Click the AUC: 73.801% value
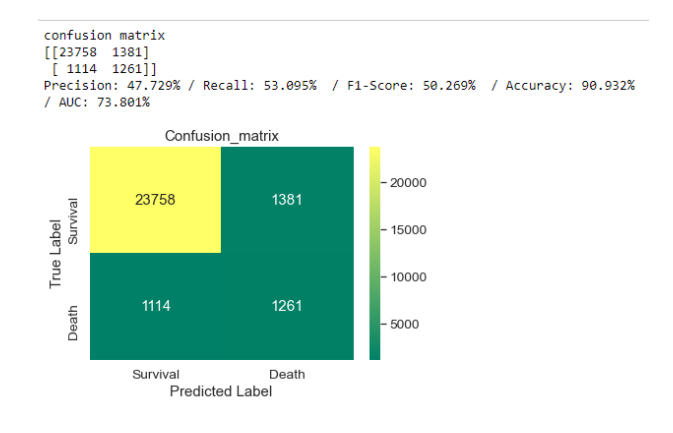The width and height of the screenshot is (673, 433). click(104, 103)
